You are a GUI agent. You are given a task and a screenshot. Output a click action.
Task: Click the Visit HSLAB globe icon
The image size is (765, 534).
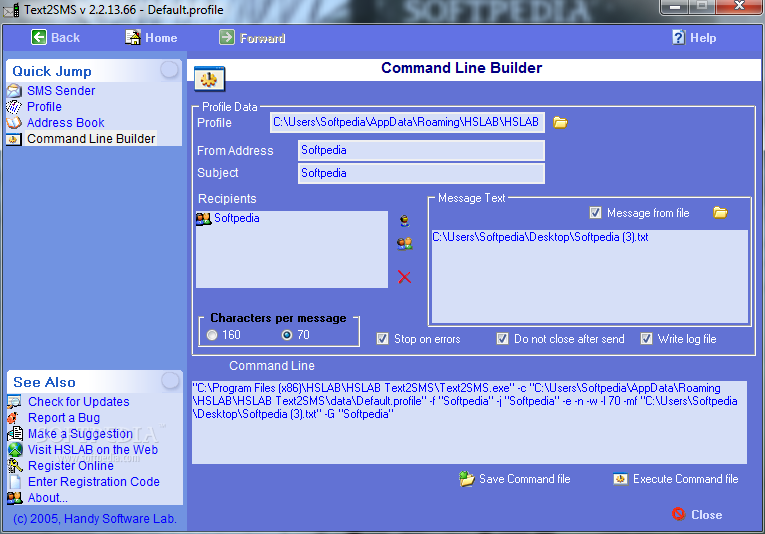(x=15, y=450)
